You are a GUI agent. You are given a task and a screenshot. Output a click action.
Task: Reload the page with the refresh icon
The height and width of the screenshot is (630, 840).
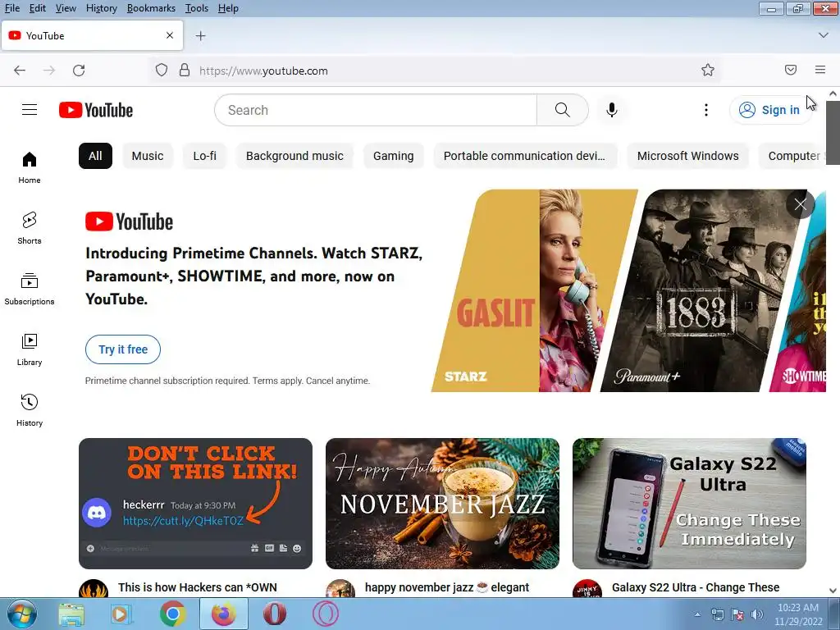79,71
